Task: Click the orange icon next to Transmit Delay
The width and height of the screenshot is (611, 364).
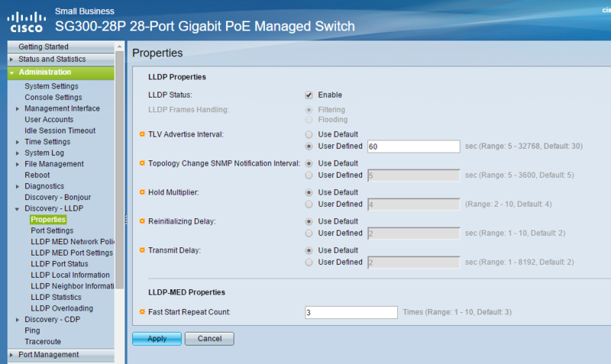Action: [x=141, y=250]
